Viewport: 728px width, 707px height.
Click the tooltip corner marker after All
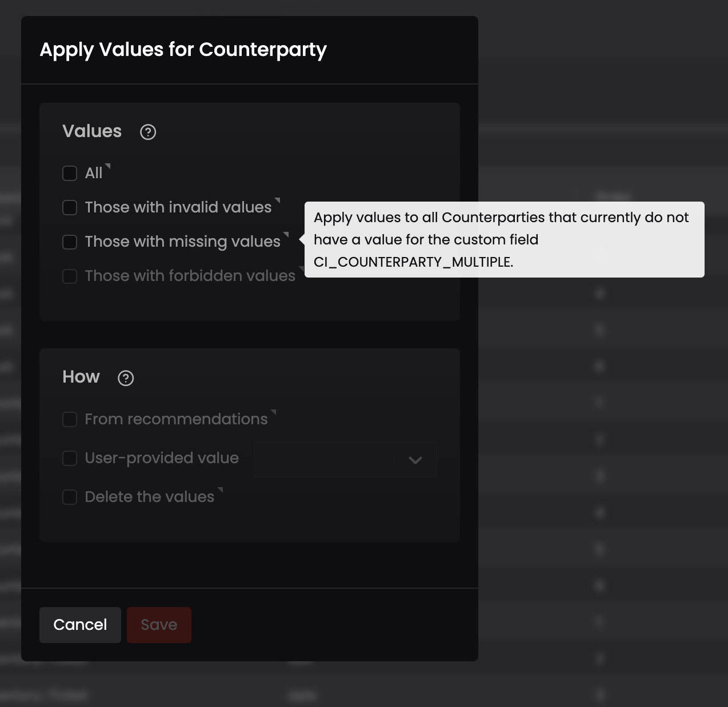point(108,166)
